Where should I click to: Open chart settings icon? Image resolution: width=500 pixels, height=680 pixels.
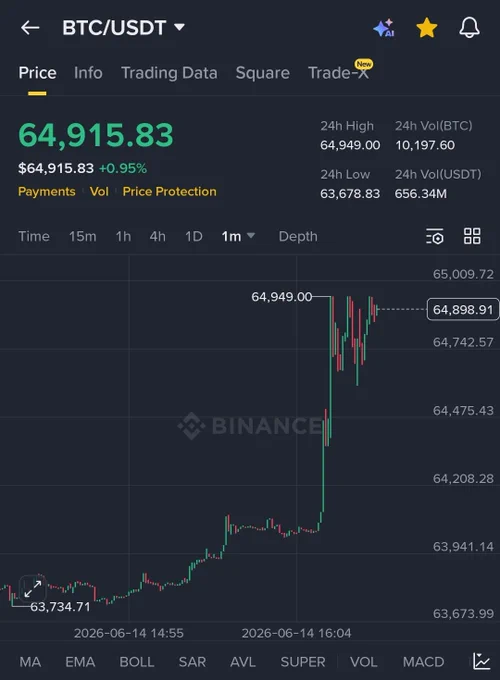[x=435, y=236]
